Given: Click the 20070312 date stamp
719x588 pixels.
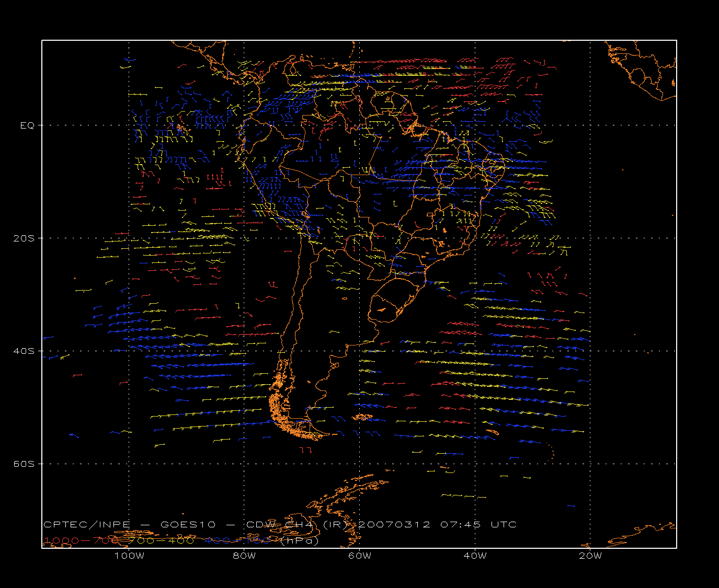Looking at the screenshot, I should [x=394, y=525].
